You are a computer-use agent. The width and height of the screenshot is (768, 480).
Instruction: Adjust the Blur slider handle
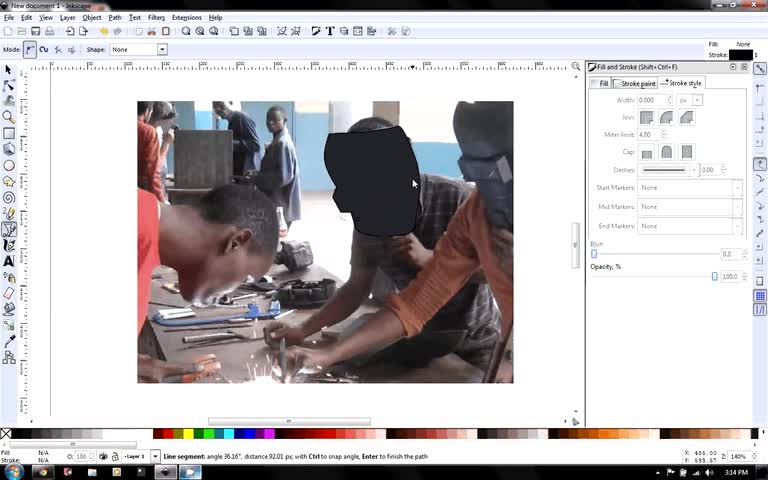click(594, 254)
